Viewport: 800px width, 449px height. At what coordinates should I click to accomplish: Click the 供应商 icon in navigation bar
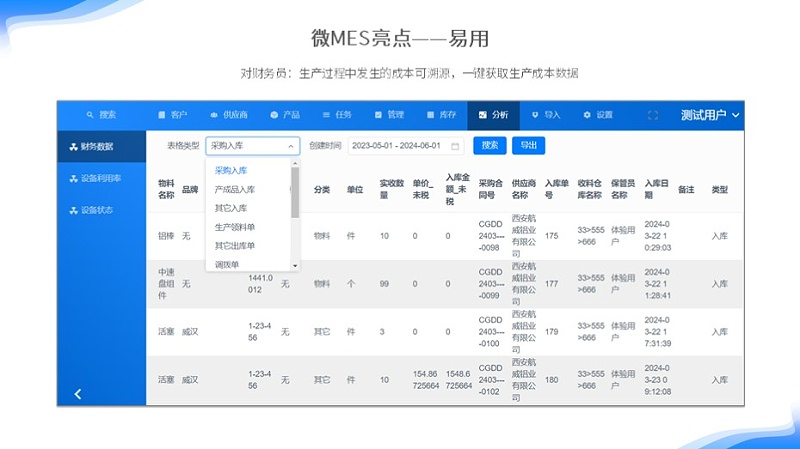click(214, 115)
